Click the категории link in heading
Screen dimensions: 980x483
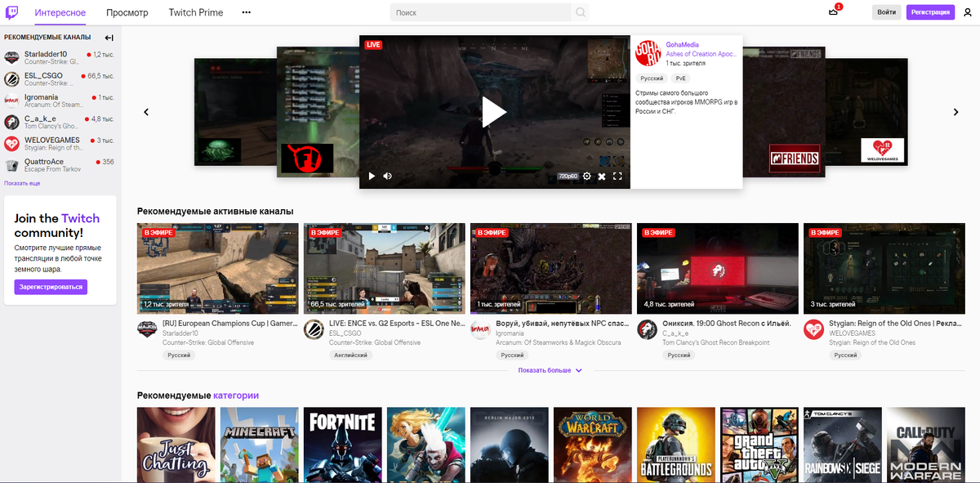click(236, 396)
